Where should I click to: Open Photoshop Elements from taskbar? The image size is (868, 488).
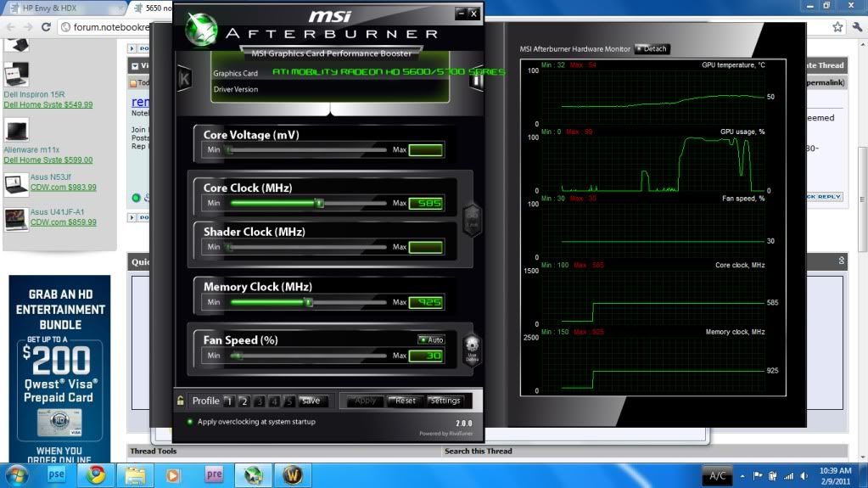pos(56,475)
